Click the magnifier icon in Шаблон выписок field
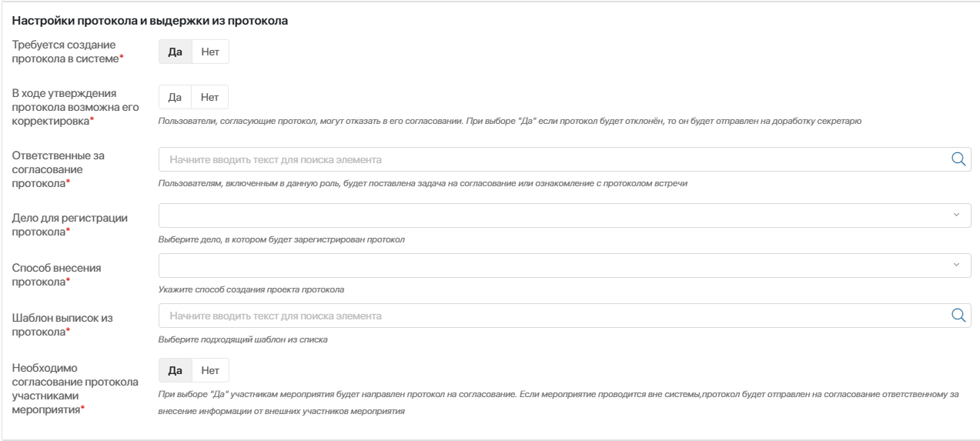 958,315
